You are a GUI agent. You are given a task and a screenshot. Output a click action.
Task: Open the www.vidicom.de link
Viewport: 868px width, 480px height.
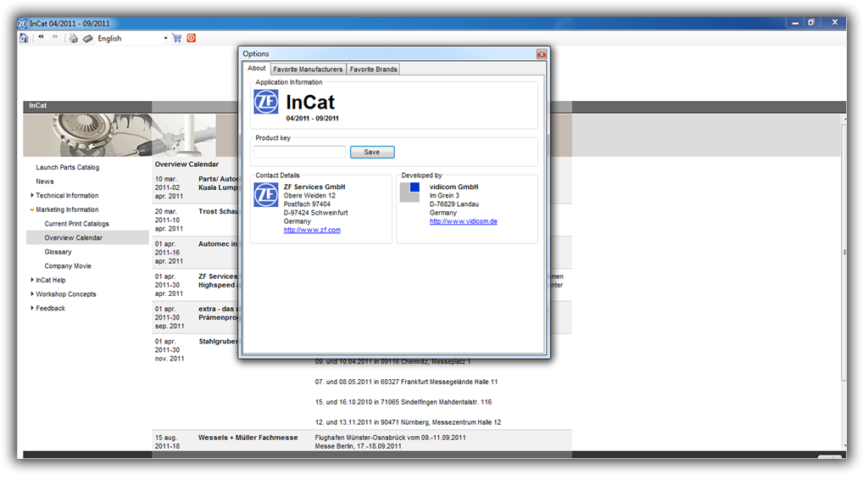(464, 221)
